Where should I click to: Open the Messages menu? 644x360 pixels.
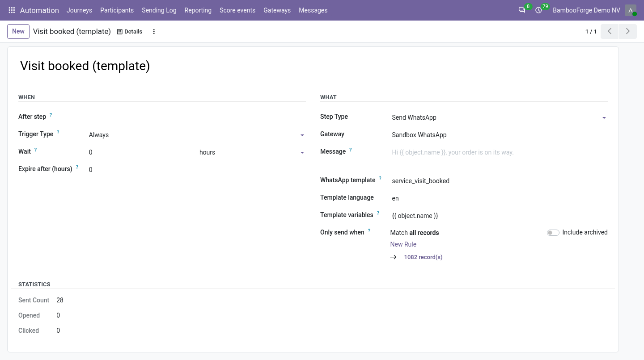pos(313,10)
